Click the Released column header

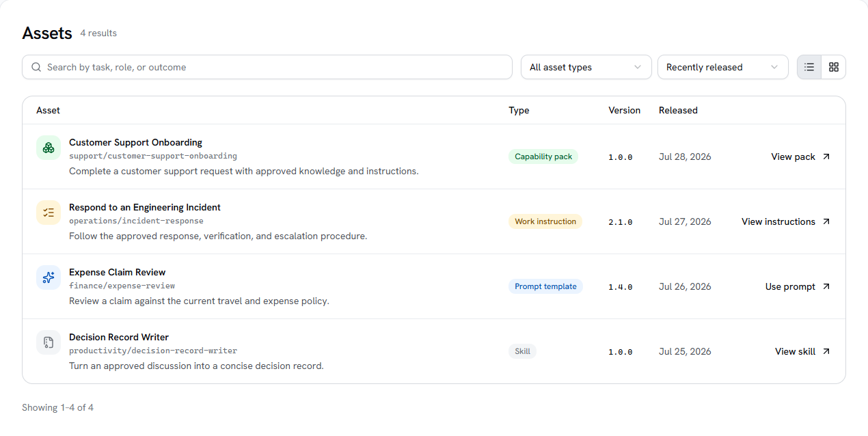(678, 110)
